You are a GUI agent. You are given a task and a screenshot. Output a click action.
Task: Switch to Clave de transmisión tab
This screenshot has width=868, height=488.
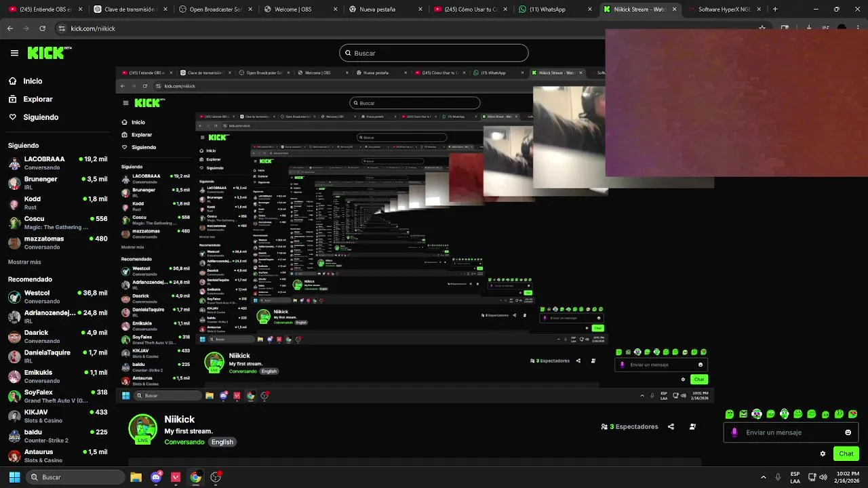[130, 9]
